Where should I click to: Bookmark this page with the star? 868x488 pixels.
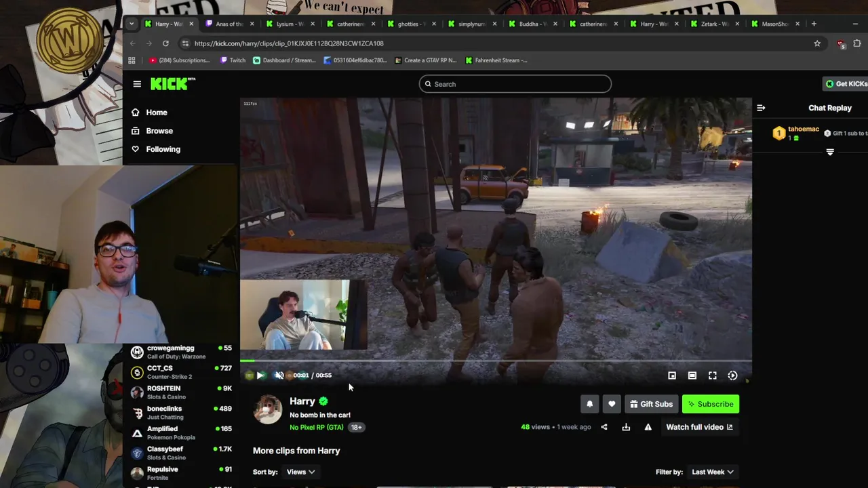pyautogui.click(x=817, y=43)
